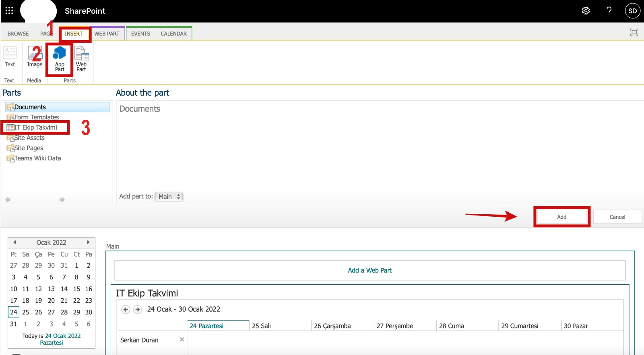This screenshot has width=644, height=355.
Task: Go to next month in mini calendar
Action: pyautogui.click(x=88, y=242)
